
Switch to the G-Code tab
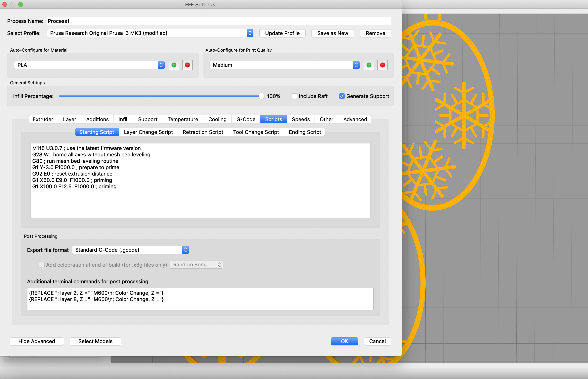click(x=246, y=119)
